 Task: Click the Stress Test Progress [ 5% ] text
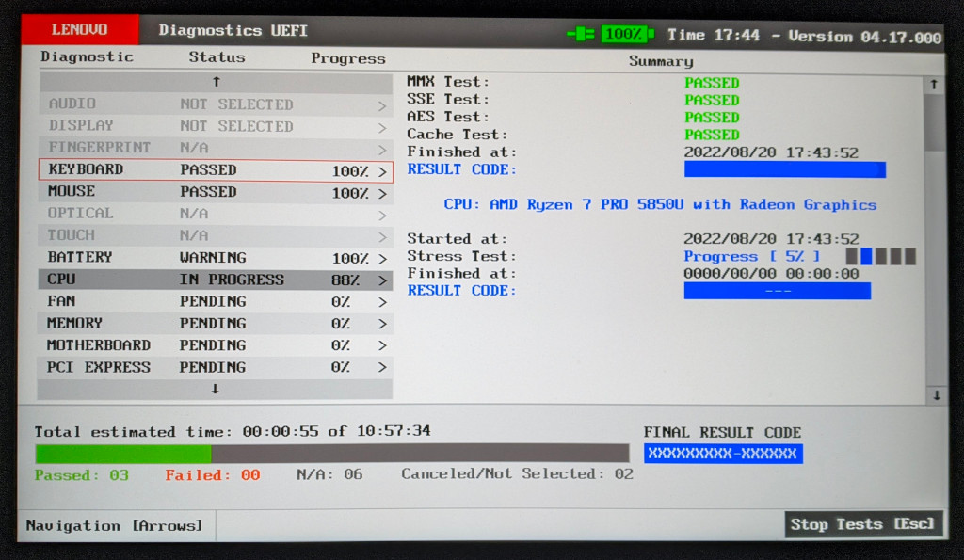pos(752,256)
